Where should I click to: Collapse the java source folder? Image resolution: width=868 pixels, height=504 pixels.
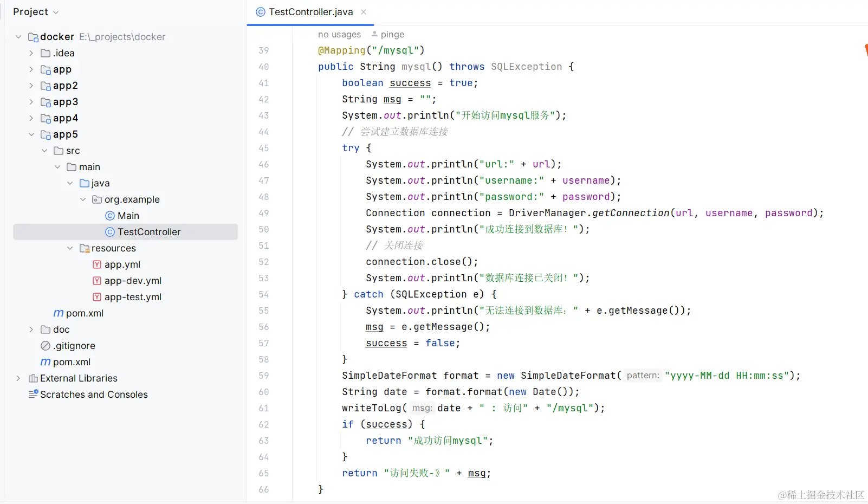(x=70, y=183)
